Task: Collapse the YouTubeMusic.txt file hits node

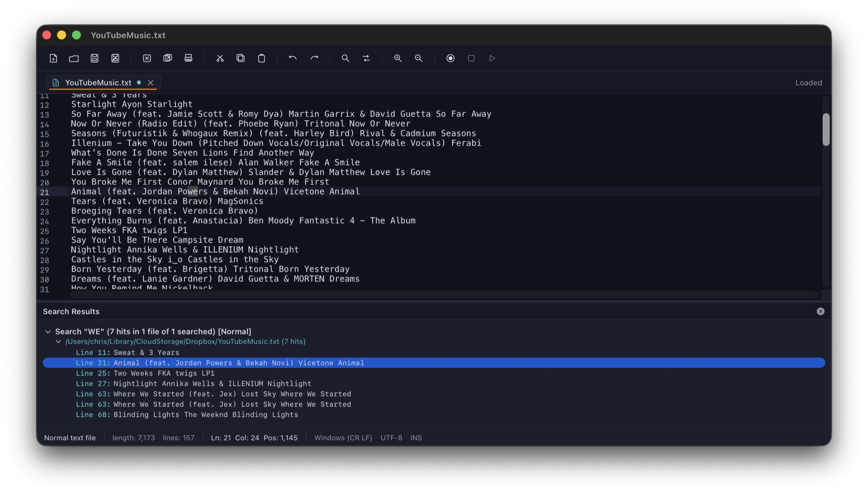Action: (x=58, y=342)
